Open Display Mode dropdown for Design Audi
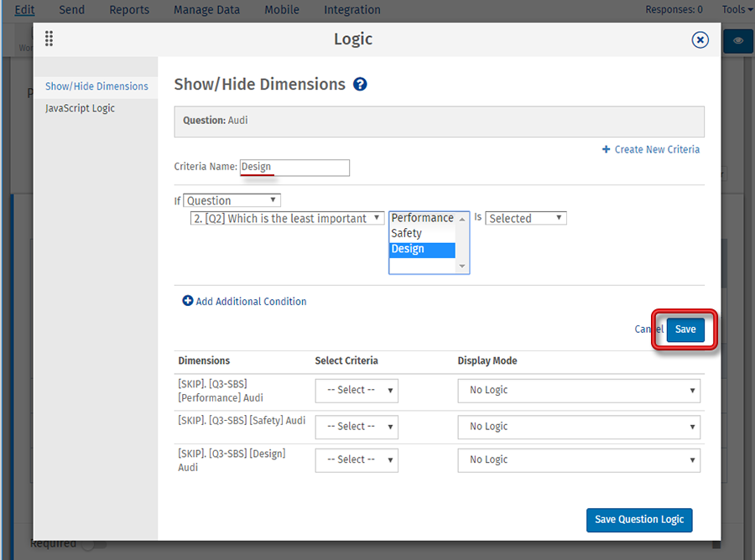 [579, 459]
